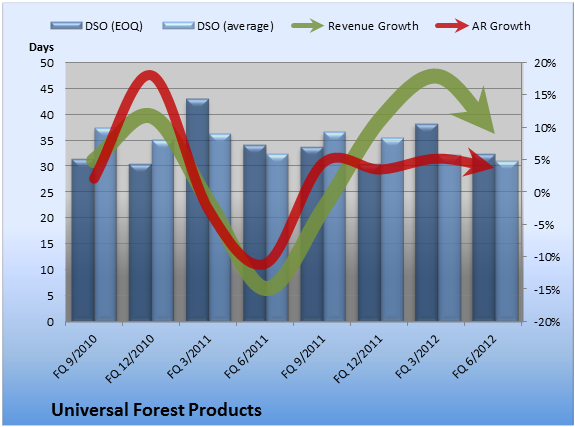Select the FQ 6/2012 axis label
The height and width of the screenshot is (427, 575).
pos(474,357)
